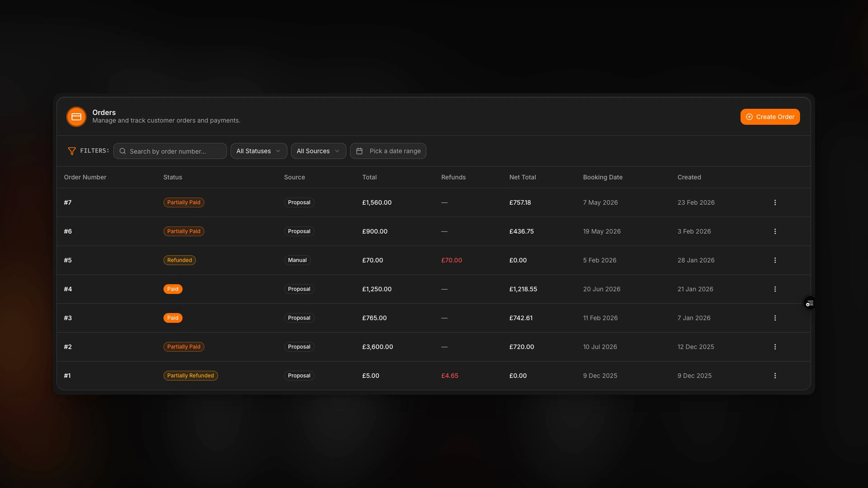Viewport: 868px width, 488px height.
Task: Open order #7
Action: (x=68, y=202)
